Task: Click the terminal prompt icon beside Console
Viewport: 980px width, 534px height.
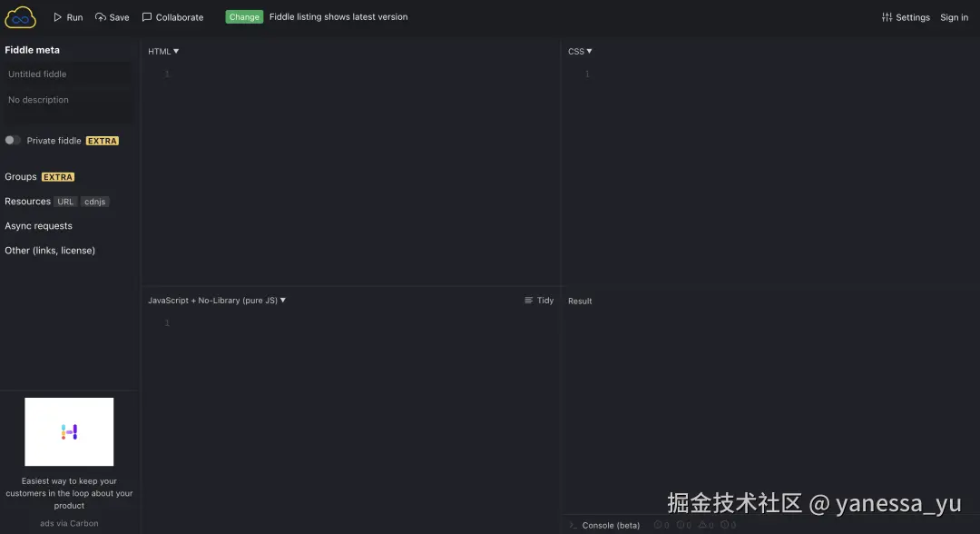Action: (573, 525)
